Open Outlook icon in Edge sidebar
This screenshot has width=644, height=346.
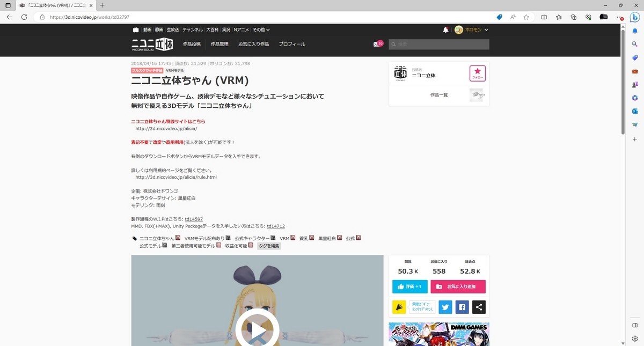tap(634, 111)
